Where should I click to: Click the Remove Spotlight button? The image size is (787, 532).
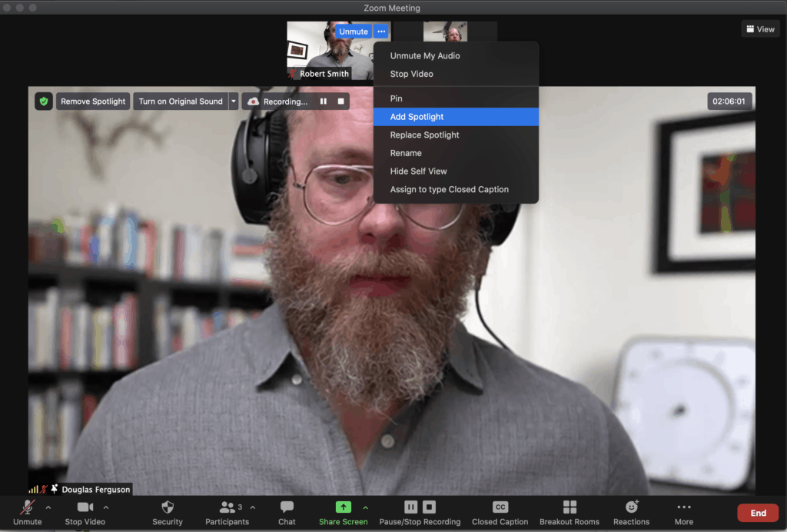click(x=93, y=101)
